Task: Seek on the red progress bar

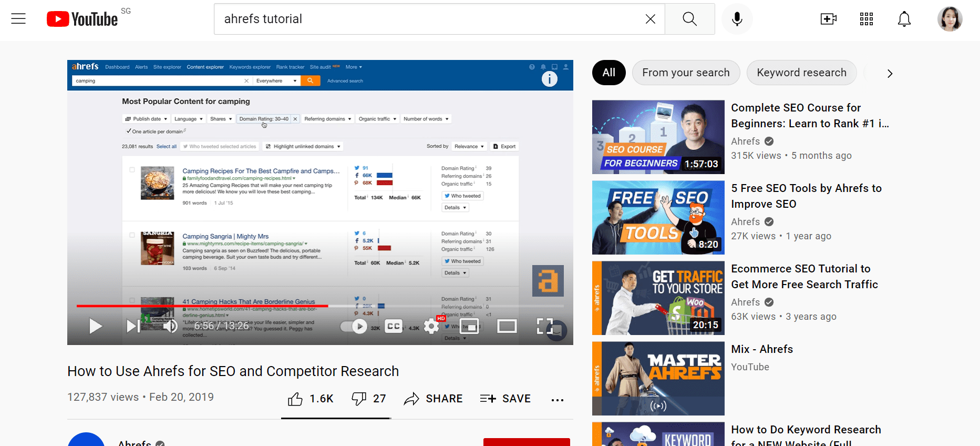Action: tap(202, 306)
